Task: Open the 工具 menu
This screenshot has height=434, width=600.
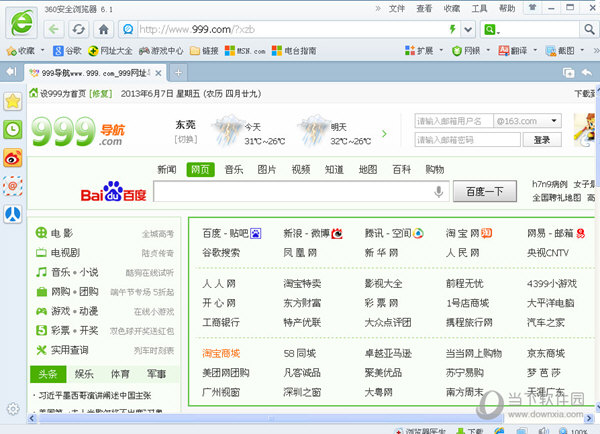Action: pyautogui.click(x=479, y=8)
